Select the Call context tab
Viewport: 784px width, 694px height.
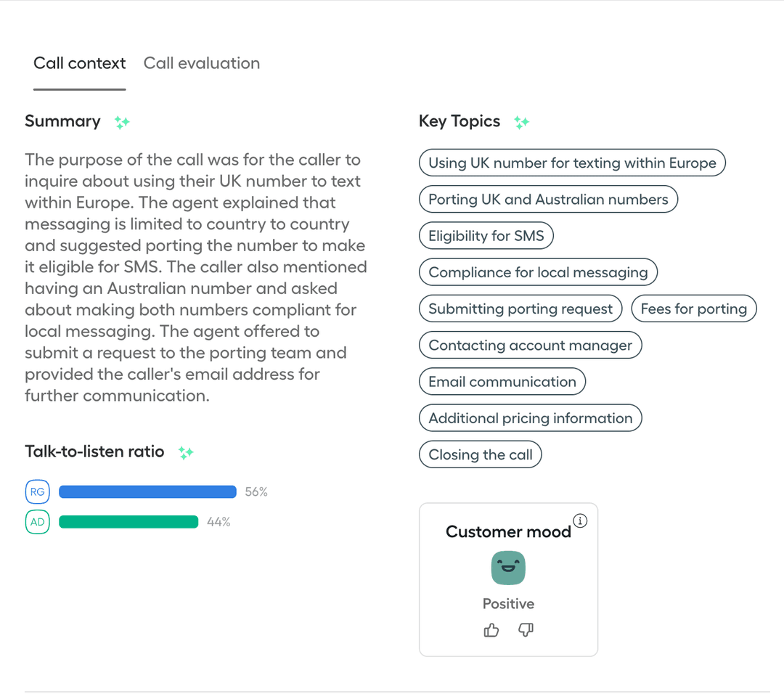79,63
